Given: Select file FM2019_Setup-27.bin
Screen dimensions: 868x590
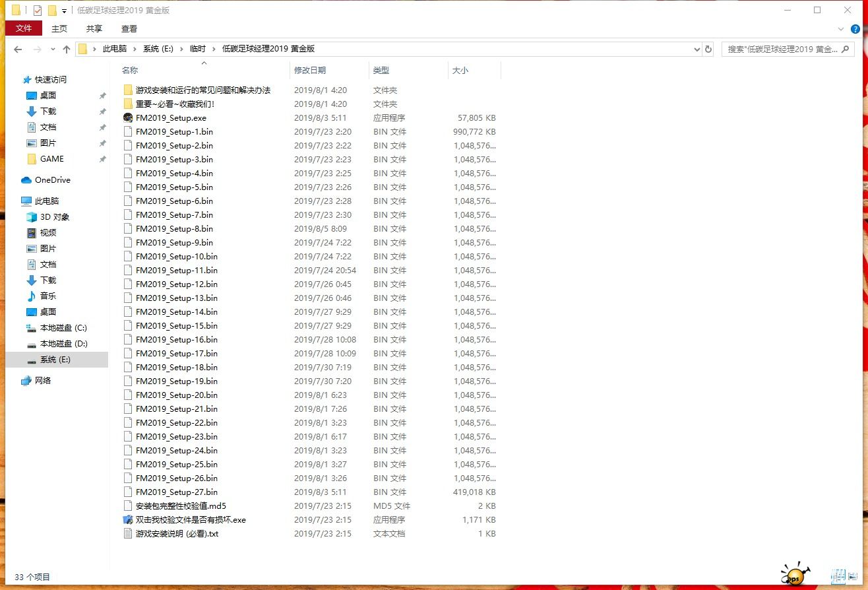Looking at the screenshot, I should coord(177,492).
